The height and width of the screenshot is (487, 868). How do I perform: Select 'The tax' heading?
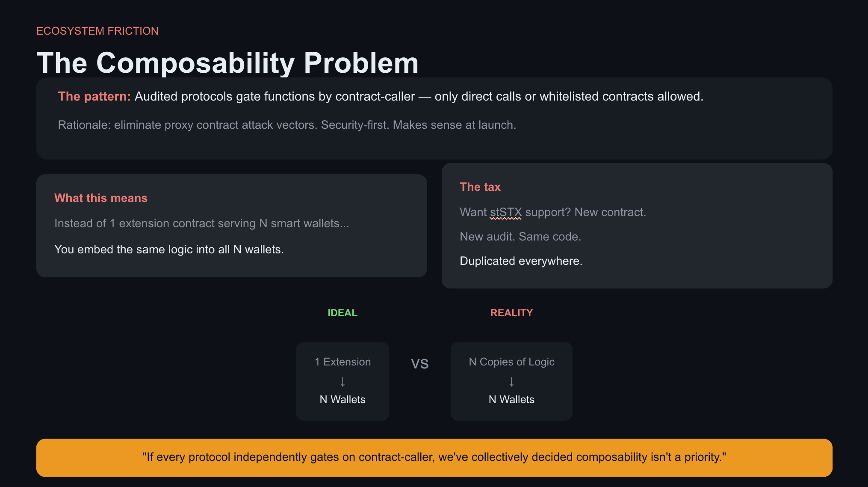point(480,187)
